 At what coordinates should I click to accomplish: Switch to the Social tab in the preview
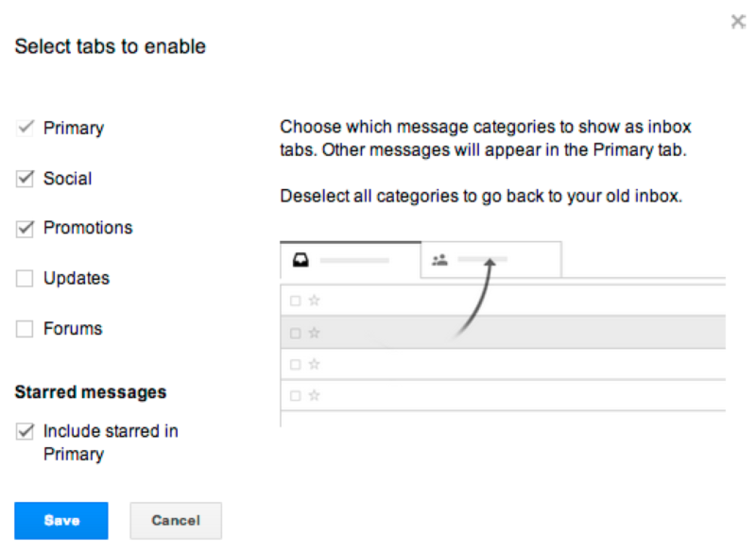click(490, 259)
